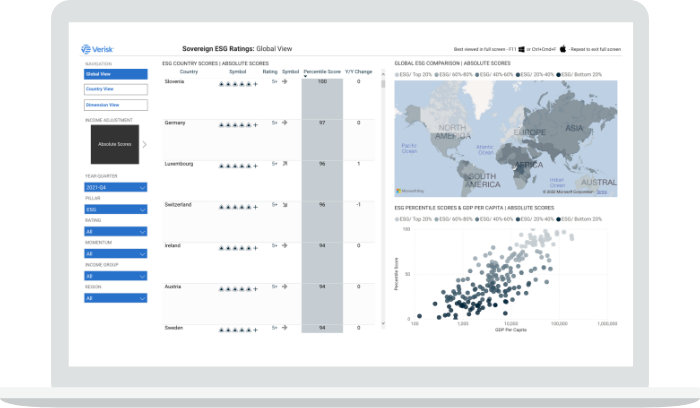700x408 pixels.
Task: Select the Global View navigation button
Action: click(x=116, y=74)
